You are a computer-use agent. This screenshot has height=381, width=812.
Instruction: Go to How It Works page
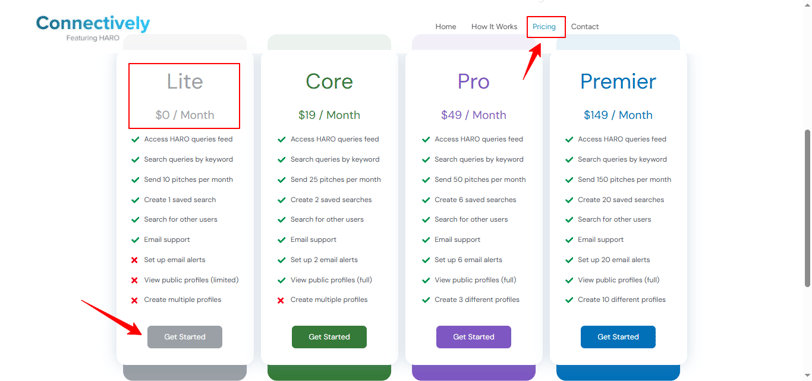pos(494,26)
